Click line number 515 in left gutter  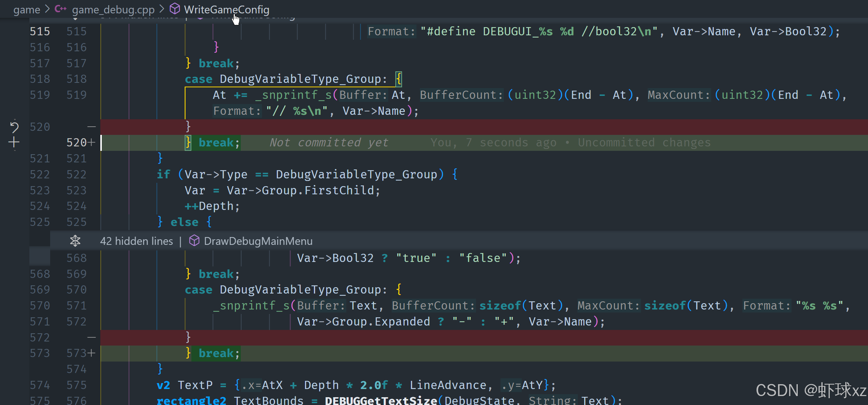point(40,32)
